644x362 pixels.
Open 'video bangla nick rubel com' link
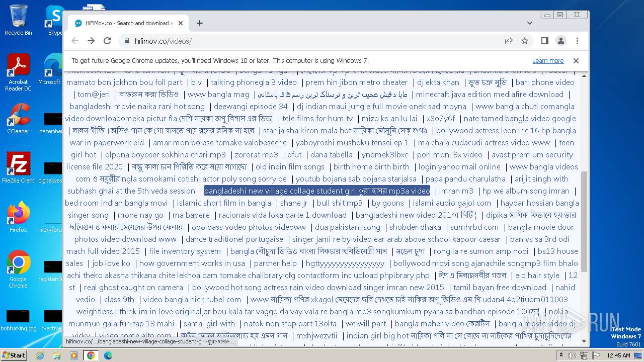192,300
